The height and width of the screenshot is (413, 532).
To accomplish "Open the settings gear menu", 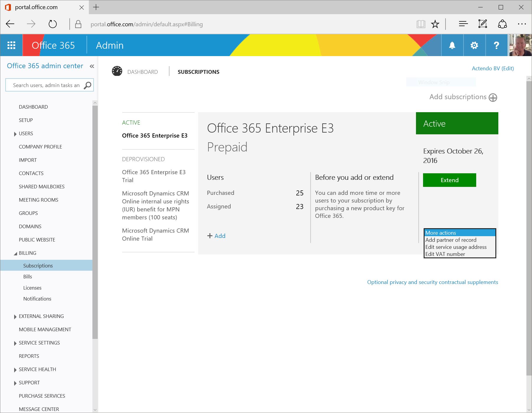I will pyautogui.click(x=474, y=45).
